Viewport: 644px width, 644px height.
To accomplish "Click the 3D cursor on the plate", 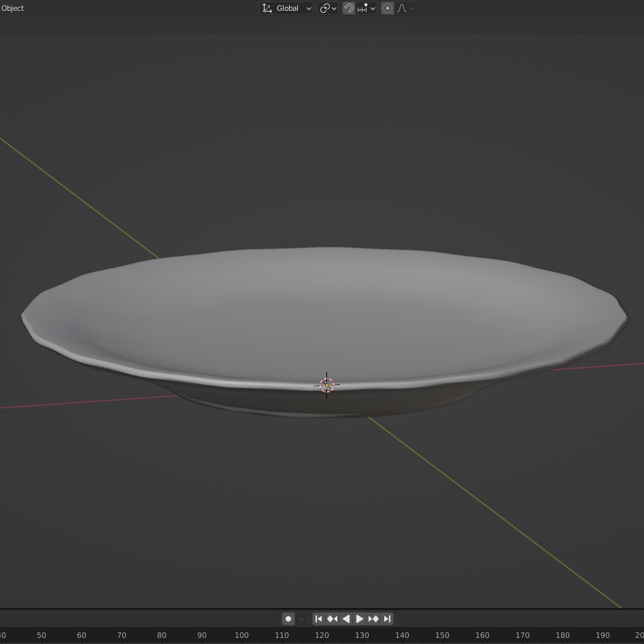I will coord(326,386).
